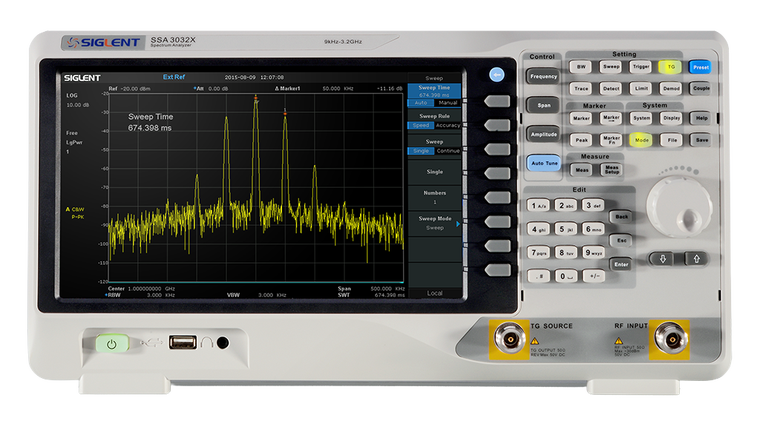Hit the number 1 key

538,206
